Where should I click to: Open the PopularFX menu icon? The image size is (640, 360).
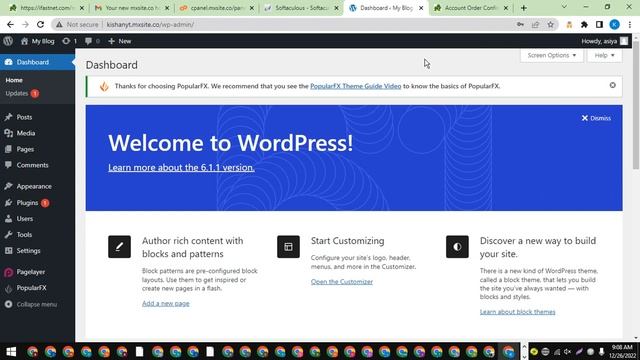click(9, 288)
